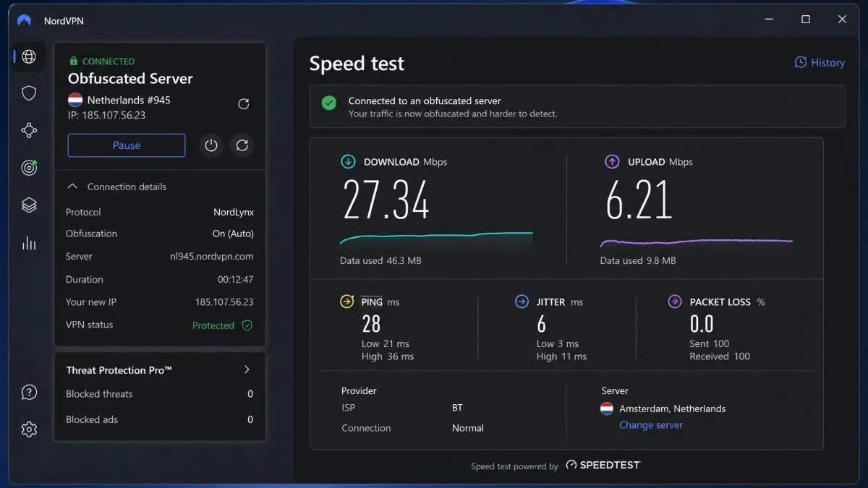Click the jitter Low 3 ms text
Viewport: 868px width, 488px height.
(558, 343)
